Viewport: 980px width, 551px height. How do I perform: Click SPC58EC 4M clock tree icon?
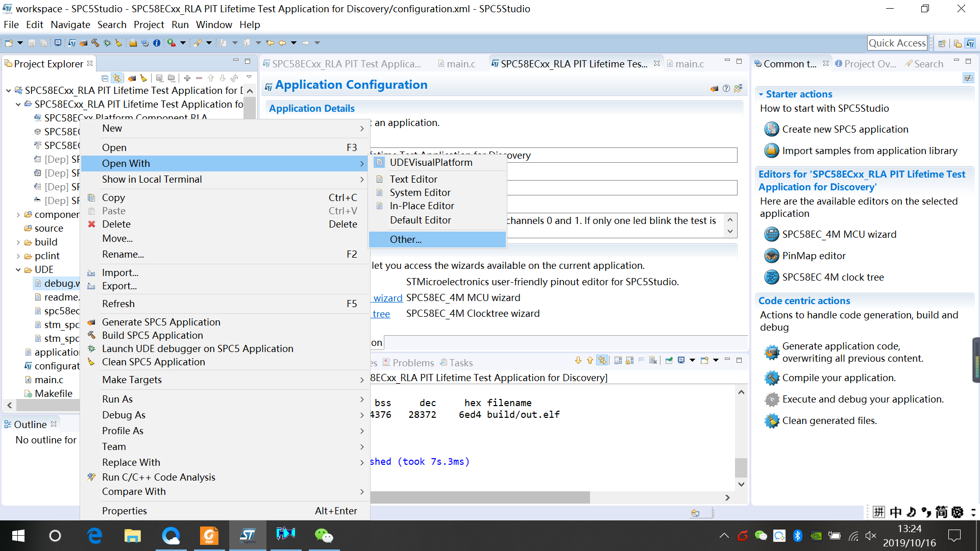771,277
